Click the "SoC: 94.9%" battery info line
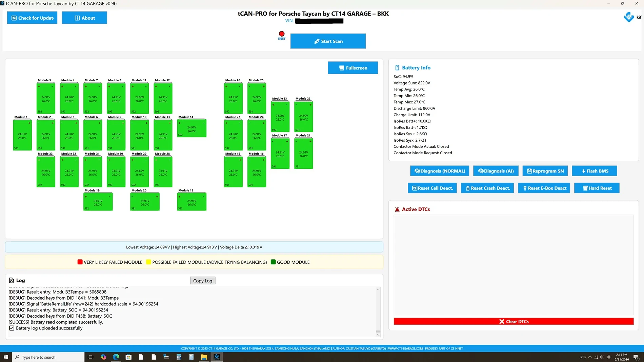Viewport: 644px width, 362px height. point(403,77)
